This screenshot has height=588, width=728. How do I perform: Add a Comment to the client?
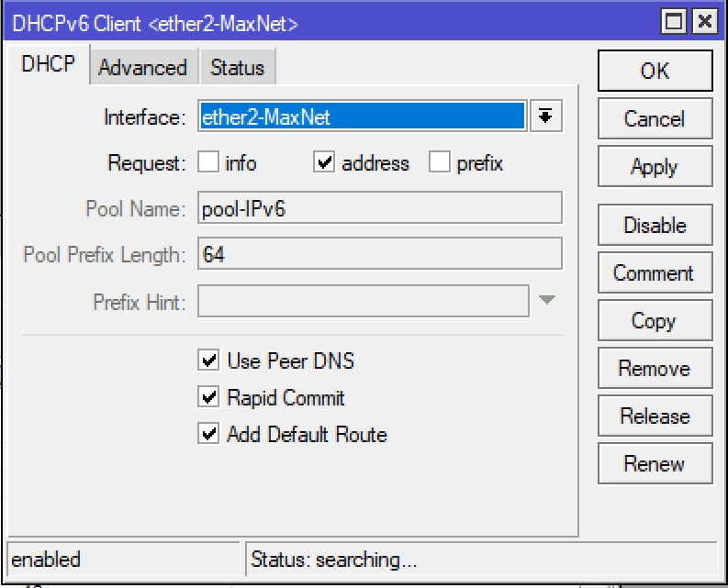pos(655,272)
